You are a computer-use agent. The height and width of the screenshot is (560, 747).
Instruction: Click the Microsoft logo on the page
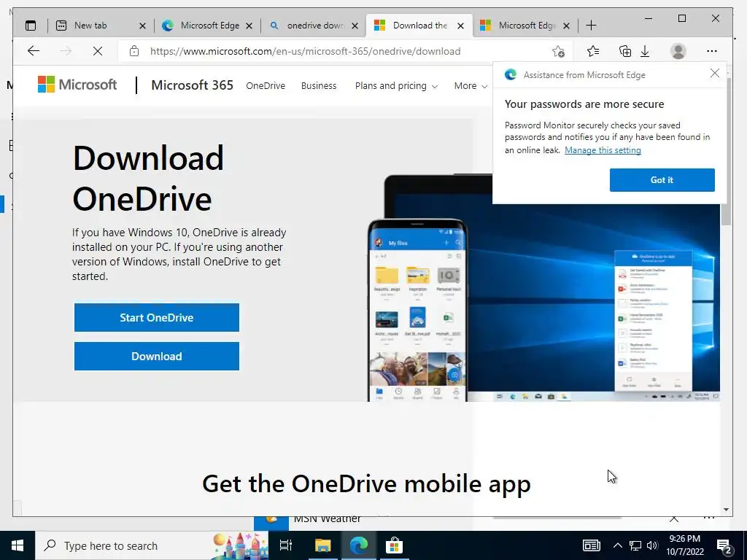77,85
